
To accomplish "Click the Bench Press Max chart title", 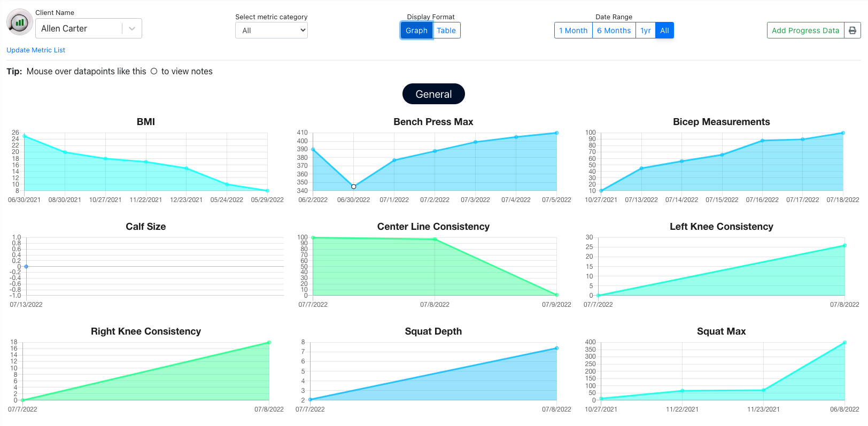I will pos(433,122).
